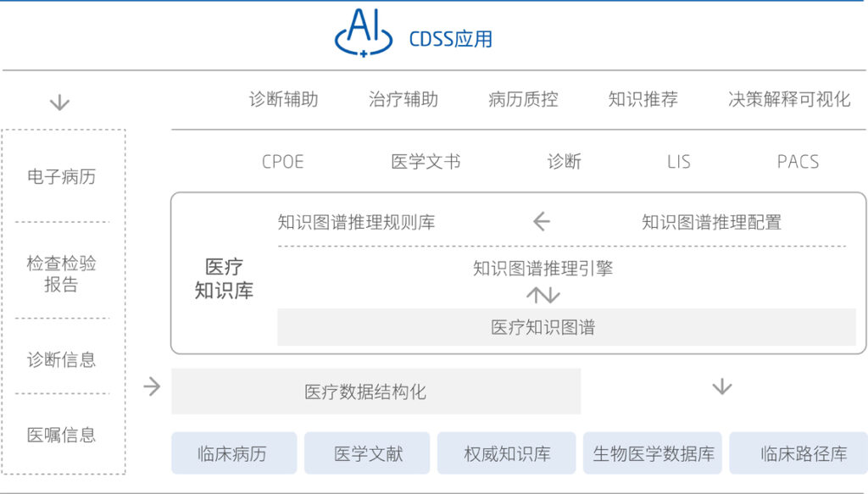The width and height of the screenshot is (868, 494).
Task: Click the up-down arrows above 医疗知识图谱
Action: point(542,295)
